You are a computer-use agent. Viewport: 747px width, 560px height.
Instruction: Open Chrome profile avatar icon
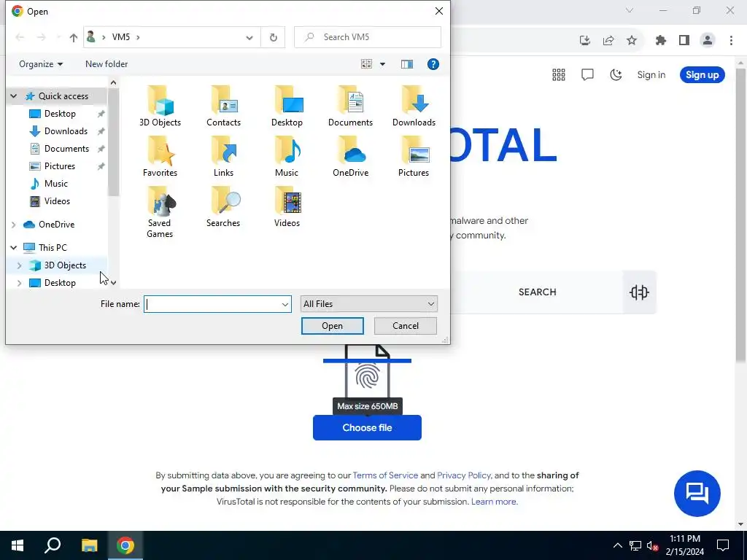(x=708, y=41)
